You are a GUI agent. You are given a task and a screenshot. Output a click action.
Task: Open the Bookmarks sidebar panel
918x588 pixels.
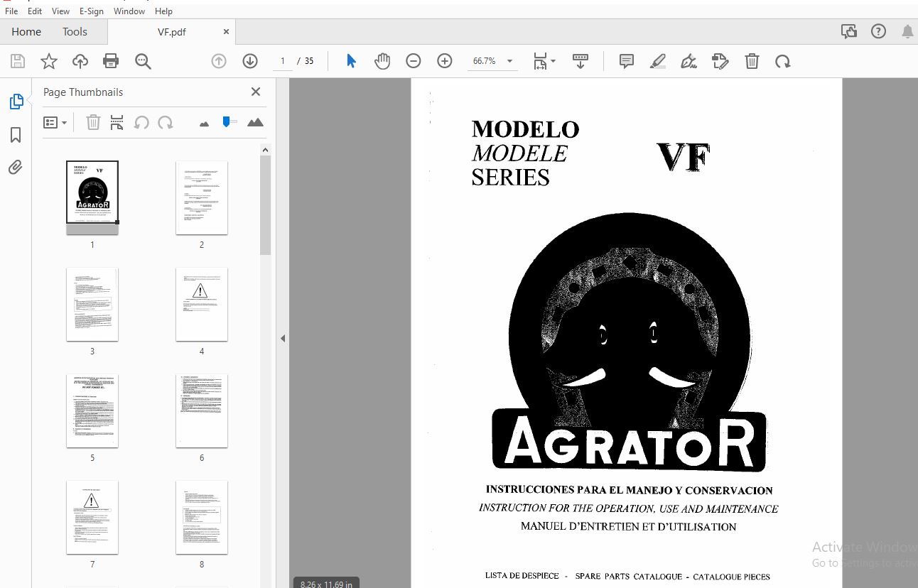click(16, 135)
